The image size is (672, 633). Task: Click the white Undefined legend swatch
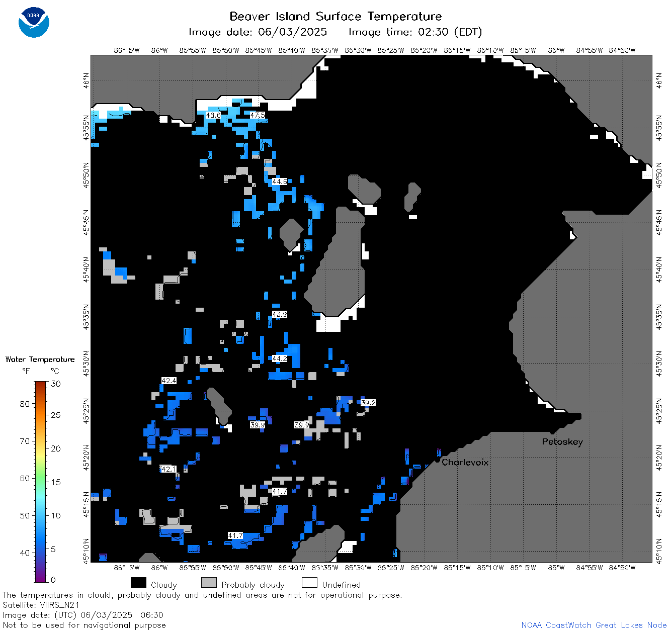pos(309,583)
